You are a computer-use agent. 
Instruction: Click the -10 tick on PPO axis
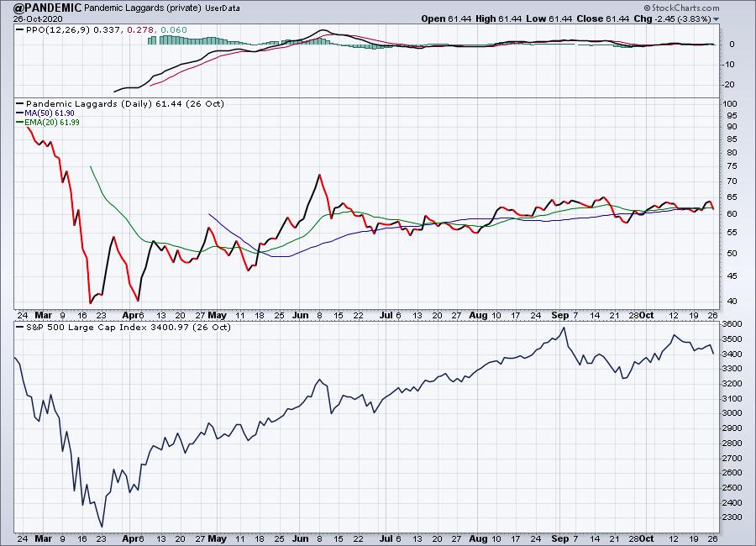[729, 65]
